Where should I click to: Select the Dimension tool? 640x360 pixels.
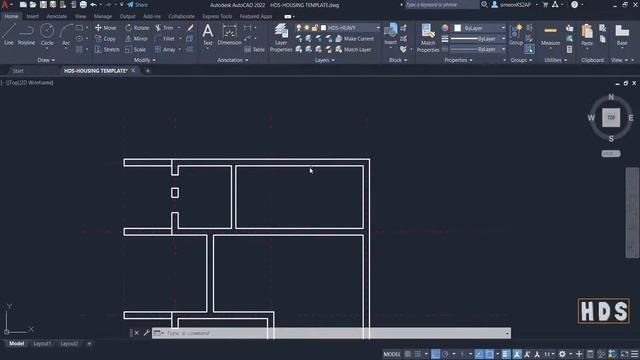[229, 34]
